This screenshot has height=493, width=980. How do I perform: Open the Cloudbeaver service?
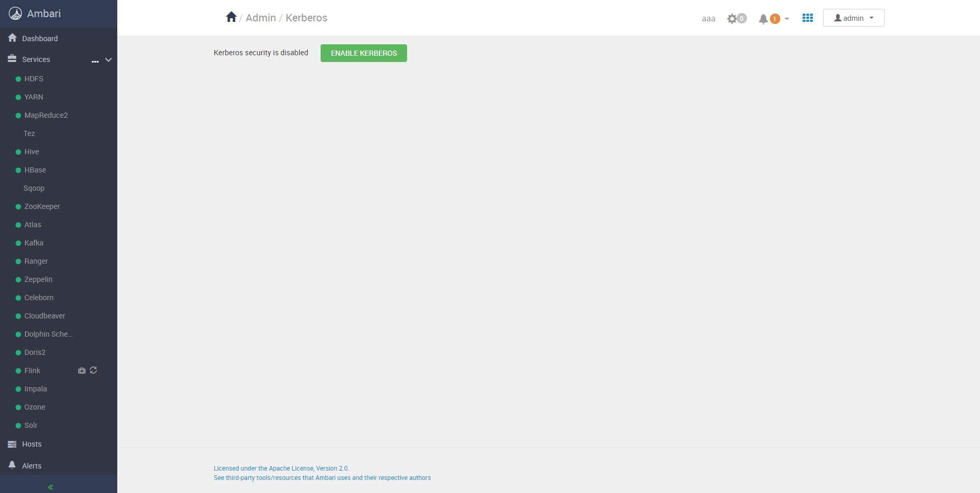[x=45, y=316]
